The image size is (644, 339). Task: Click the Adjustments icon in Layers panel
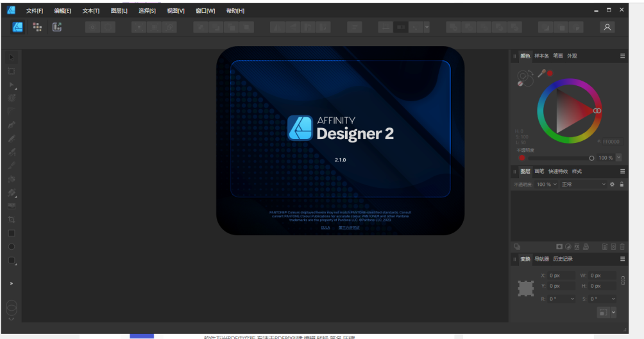click(568, 247)
